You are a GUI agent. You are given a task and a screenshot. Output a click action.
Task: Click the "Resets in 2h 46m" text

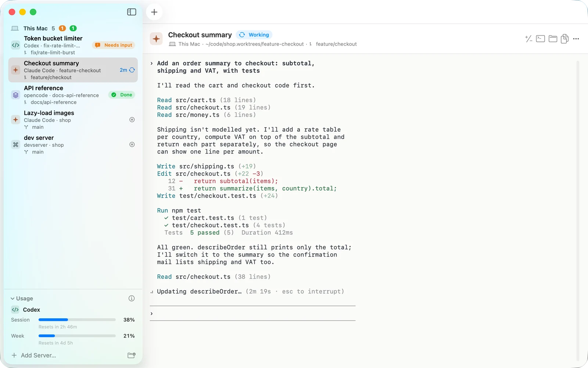coord(58,327)
